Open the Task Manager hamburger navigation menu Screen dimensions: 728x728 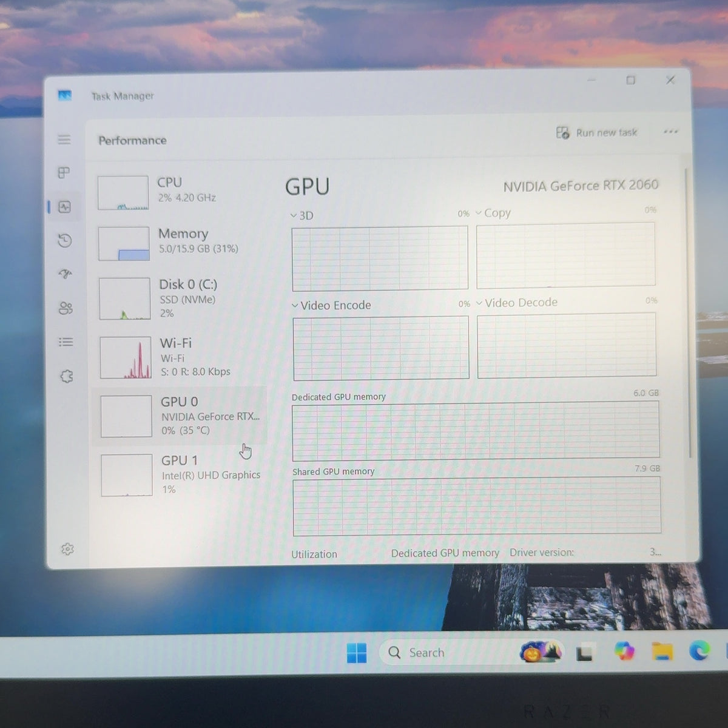click(64, 140)
